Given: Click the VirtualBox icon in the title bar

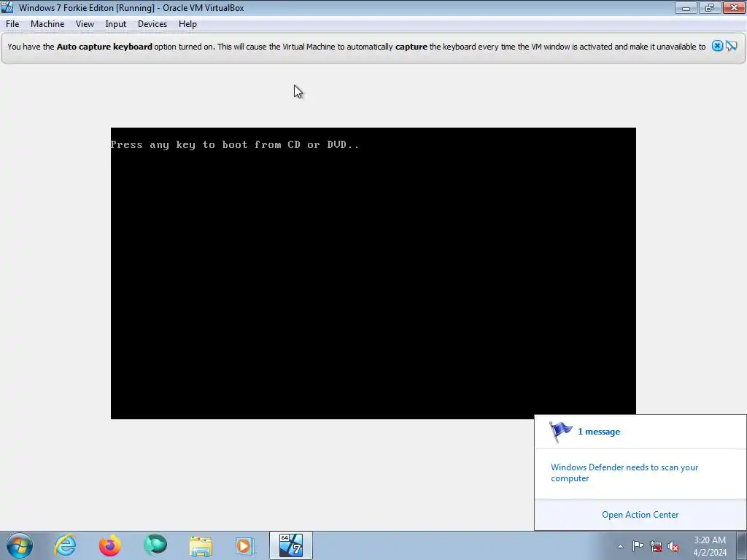Looking at the screenshot, I should click(7, 7).
